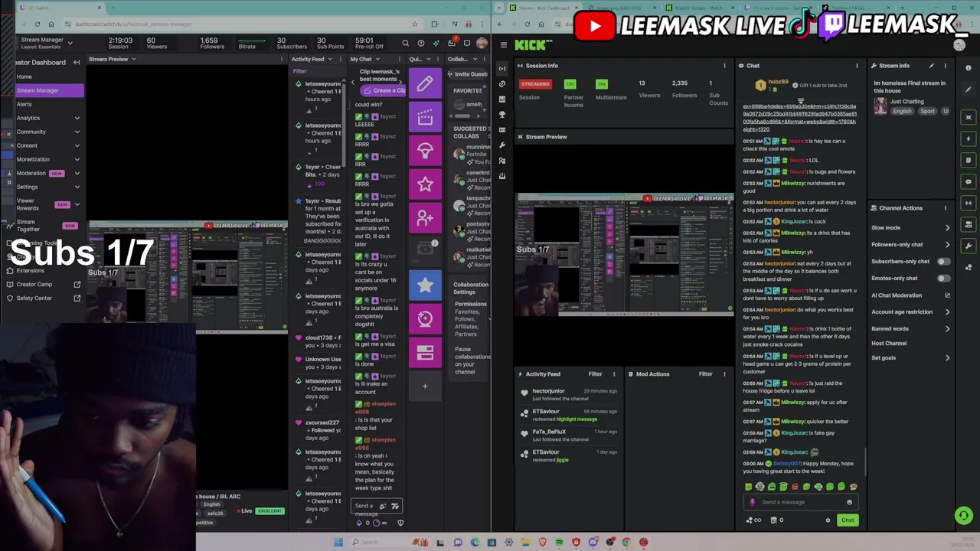Screen dimensions: 980x551
Task: Click Host Channel in Kick Channel Actions
Action: coord(889,343)
